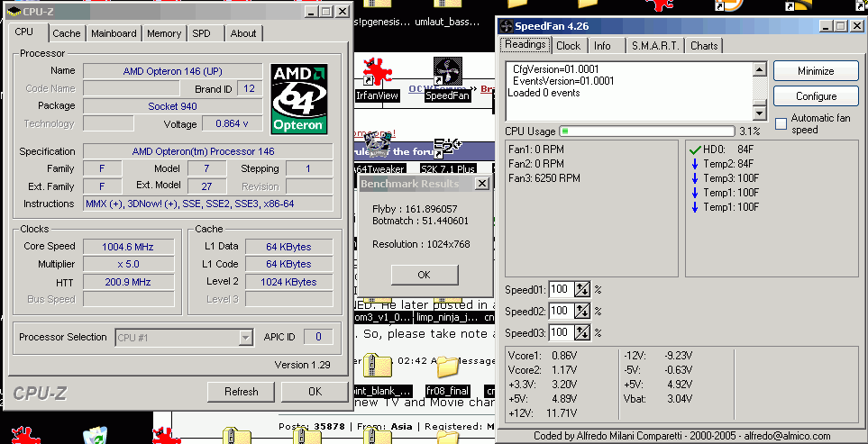868x444 pixels.
Task: Click the AMD 64 Opteron logo
Action: 299,99
